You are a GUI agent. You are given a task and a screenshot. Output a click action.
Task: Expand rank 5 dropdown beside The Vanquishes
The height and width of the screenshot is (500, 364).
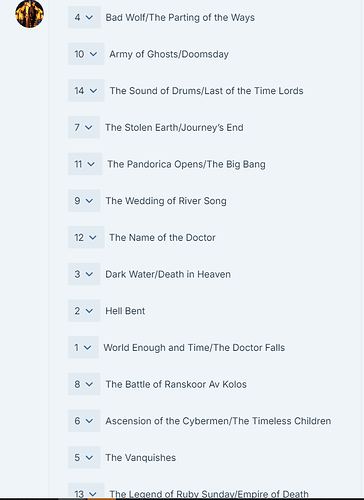click(x=84, y=457)
